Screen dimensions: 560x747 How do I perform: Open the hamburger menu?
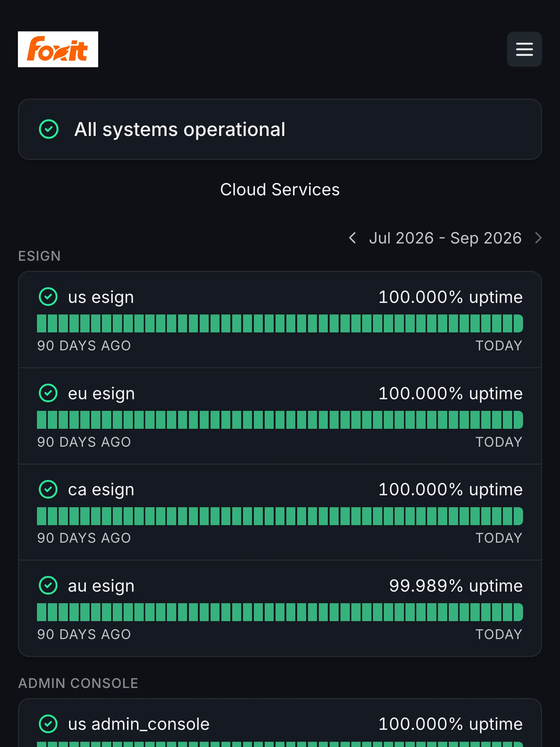click(x=524, y=49)
